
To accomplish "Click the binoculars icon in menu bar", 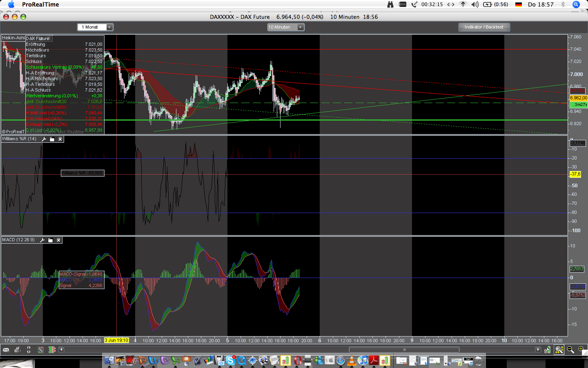I will (x=390, y=4).
